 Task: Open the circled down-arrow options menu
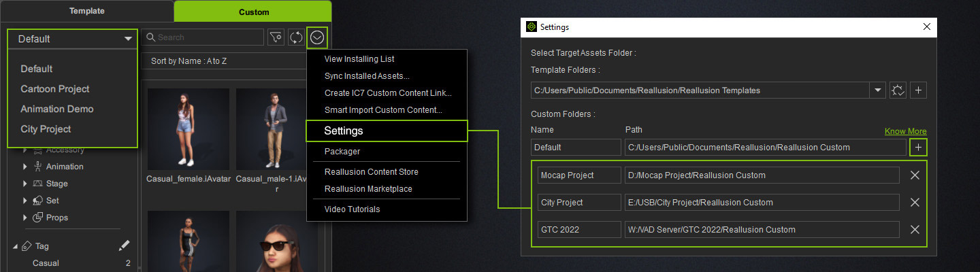click(317, 37)
